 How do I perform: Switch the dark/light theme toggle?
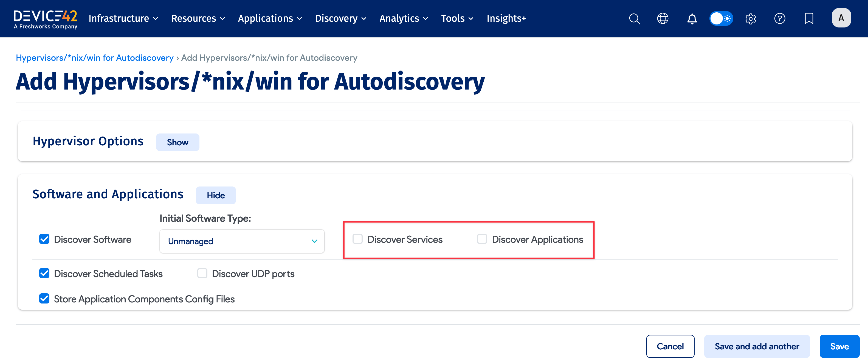(721, 19)
